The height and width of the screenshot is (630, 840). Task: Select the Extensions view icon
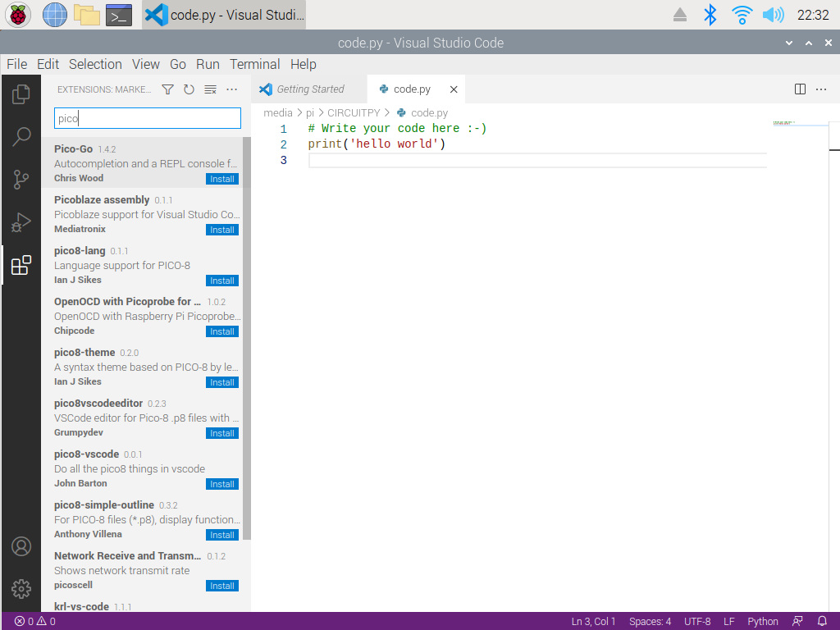tap(21, 265)
